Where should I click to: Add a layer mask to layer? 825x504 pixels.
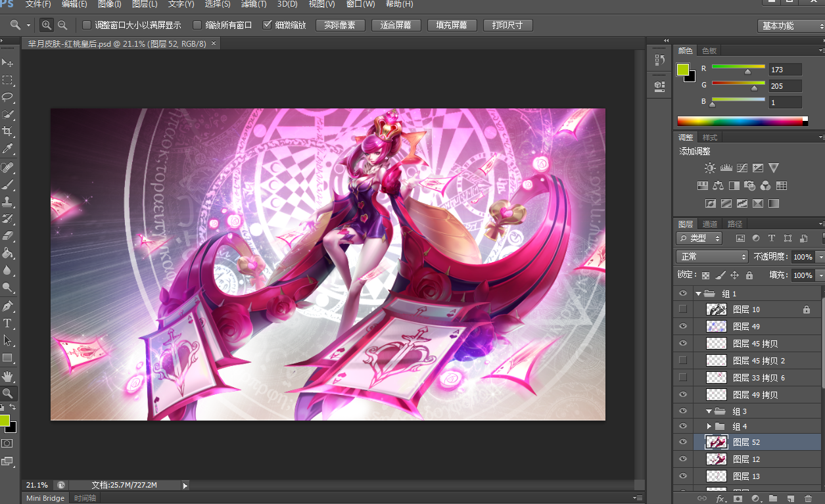click(738, 499)
